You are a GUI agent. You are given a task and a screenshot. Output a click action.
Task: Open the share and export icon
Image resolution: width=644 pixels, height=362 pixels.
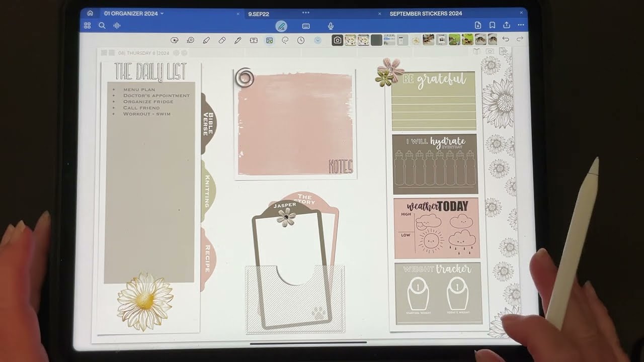pos(507,25)
